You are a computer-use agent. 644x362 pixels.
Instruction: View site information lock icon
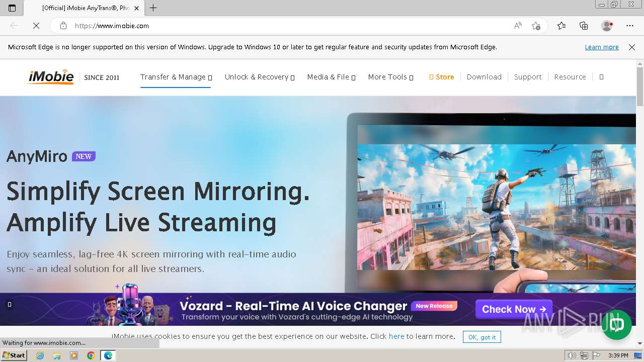[63, 26]
